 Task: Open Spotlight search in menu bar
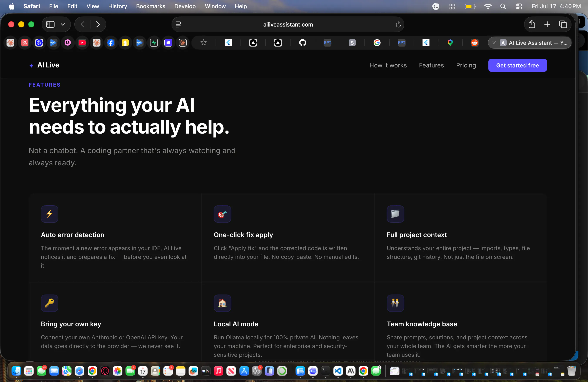click(x=503, y=7)
